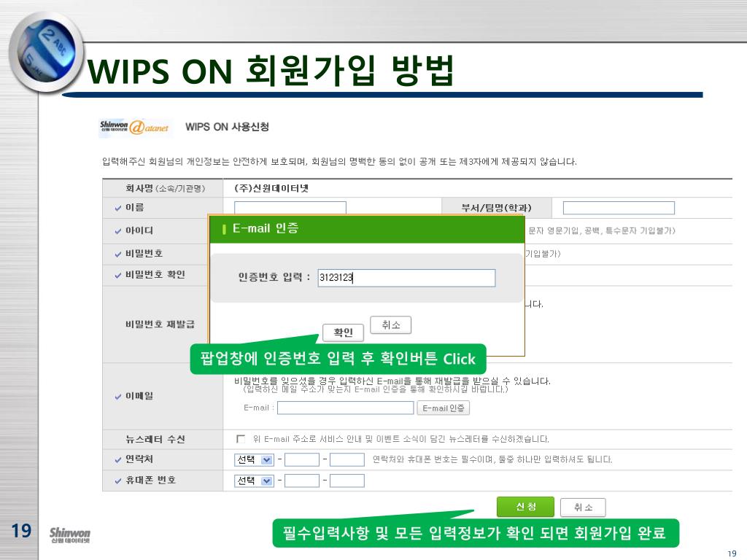Focus the E-mail address input field

click(x=345, y=408)
